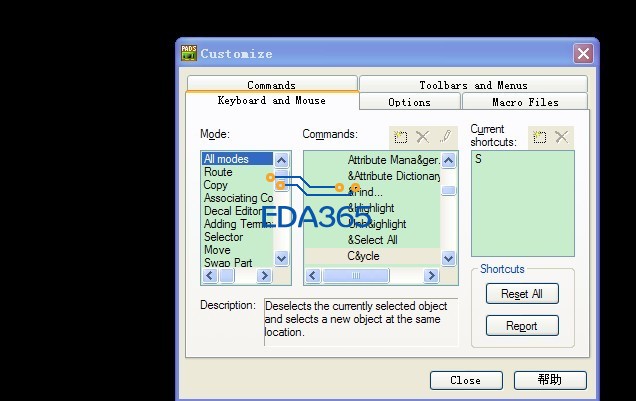Select '&Select All' command
This screenshot has width=636, height=401.
tap(372, 240)
